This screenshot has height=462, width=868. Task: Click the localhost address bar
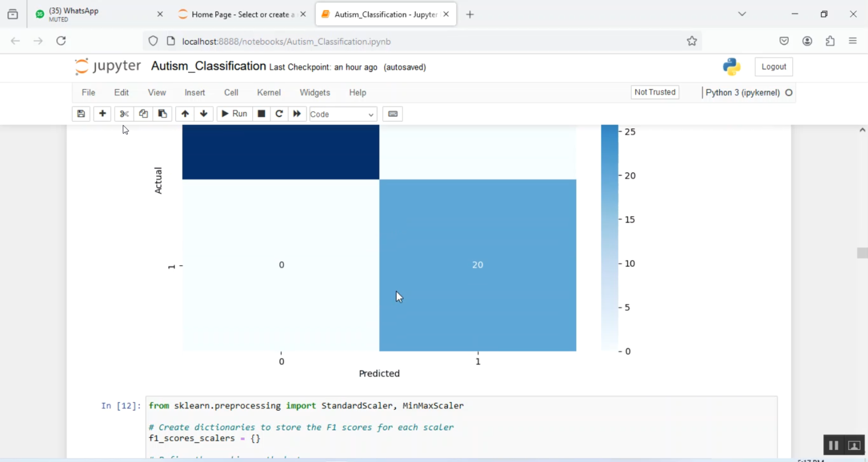[x=405, y=41]
